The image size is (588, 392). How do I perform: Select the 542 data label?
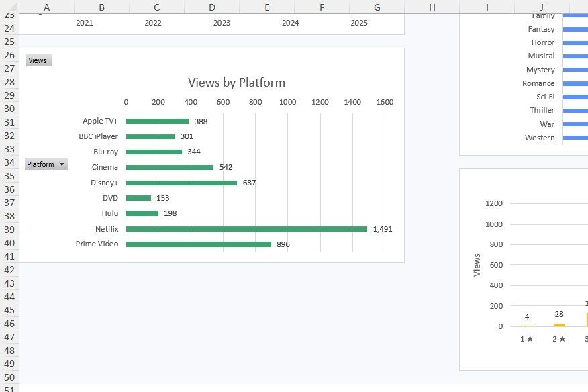click(226, 167)
